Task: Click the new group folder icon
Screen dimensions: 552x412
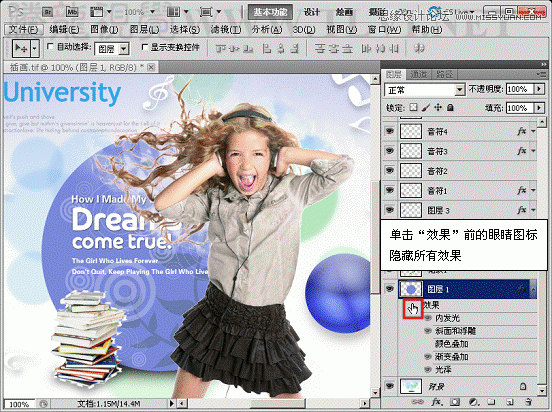Action: 491,402
